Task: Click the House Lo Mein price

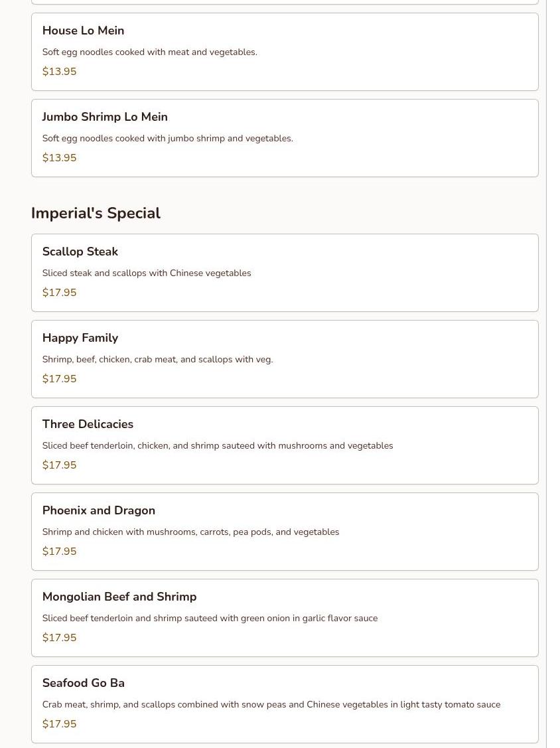Action: [x=59, y=72]
